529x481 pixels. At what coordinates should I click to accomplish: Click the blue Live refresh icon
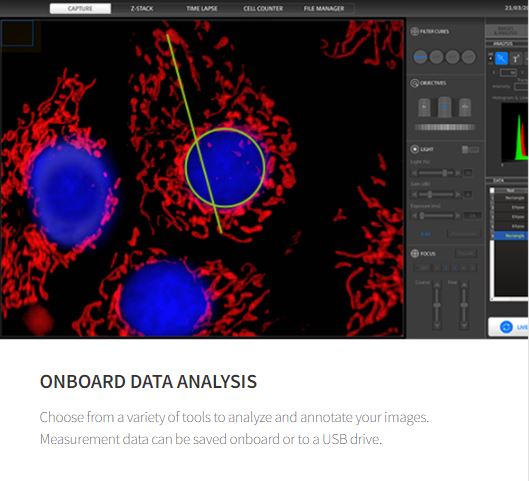(x=506, y=327)
